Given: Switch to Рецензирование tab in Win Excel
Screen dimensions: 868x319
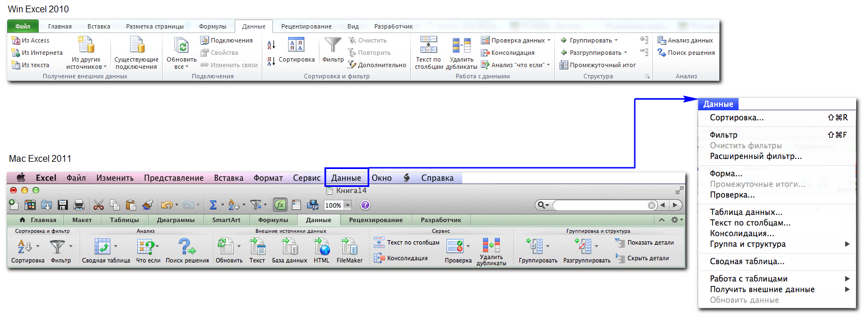Looking at the screenshot, I should 307,26.
